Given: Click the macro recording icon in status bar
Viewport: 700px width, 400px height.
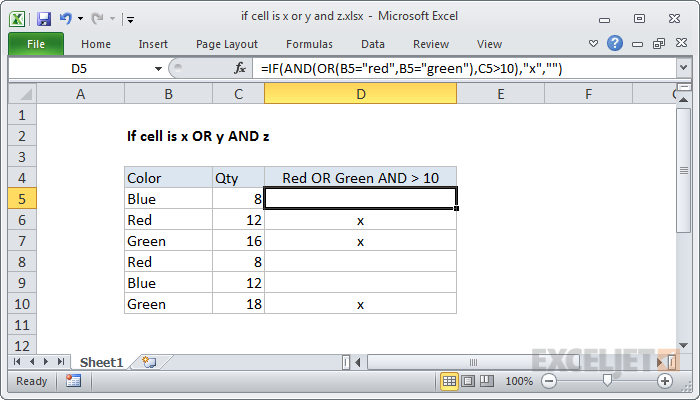Looking at the screenshot, I should [73, 381].
